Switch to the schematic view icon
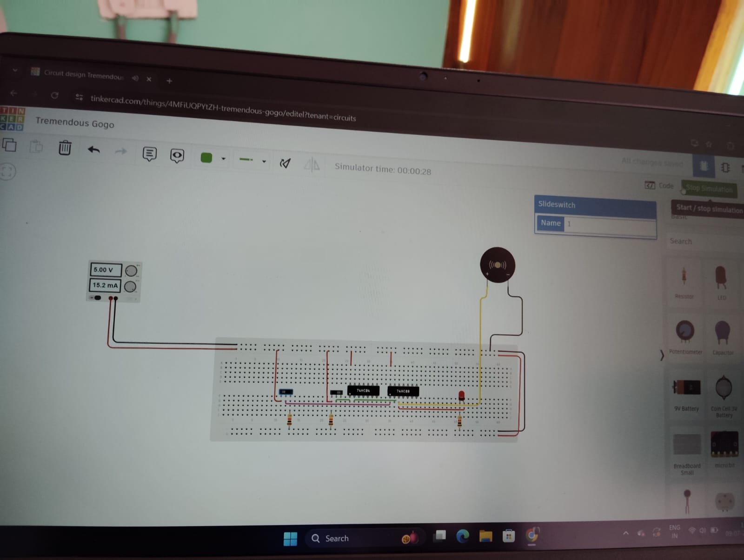This screenshot has width=744, height=560. pyautogui.click(x=725, y=167)
